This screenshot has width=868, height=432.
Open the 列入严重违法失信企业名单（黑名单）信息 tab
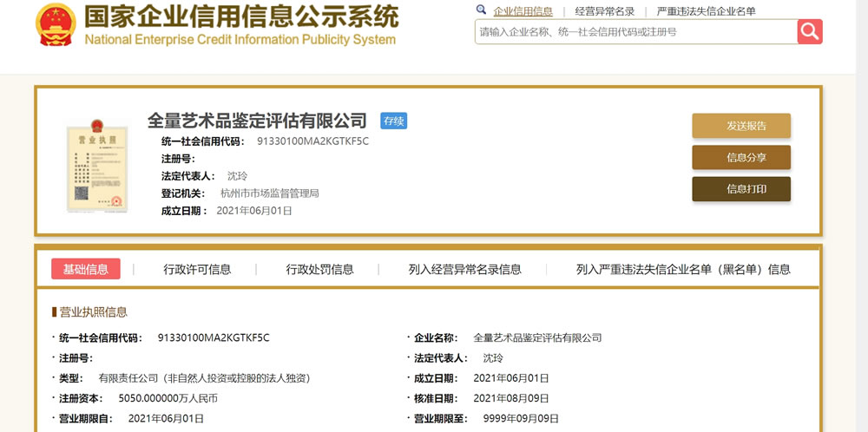[x=683, y=270]
